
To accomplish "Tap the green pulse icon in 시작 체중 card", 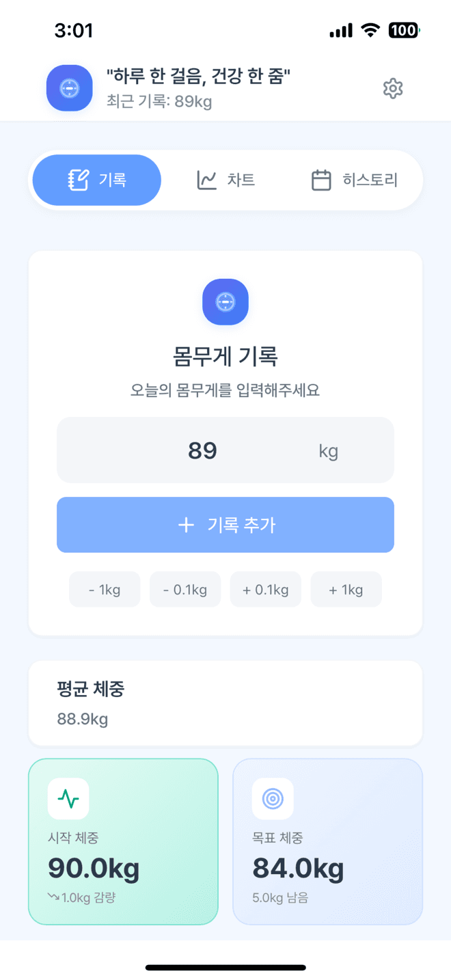I will 68,798.
